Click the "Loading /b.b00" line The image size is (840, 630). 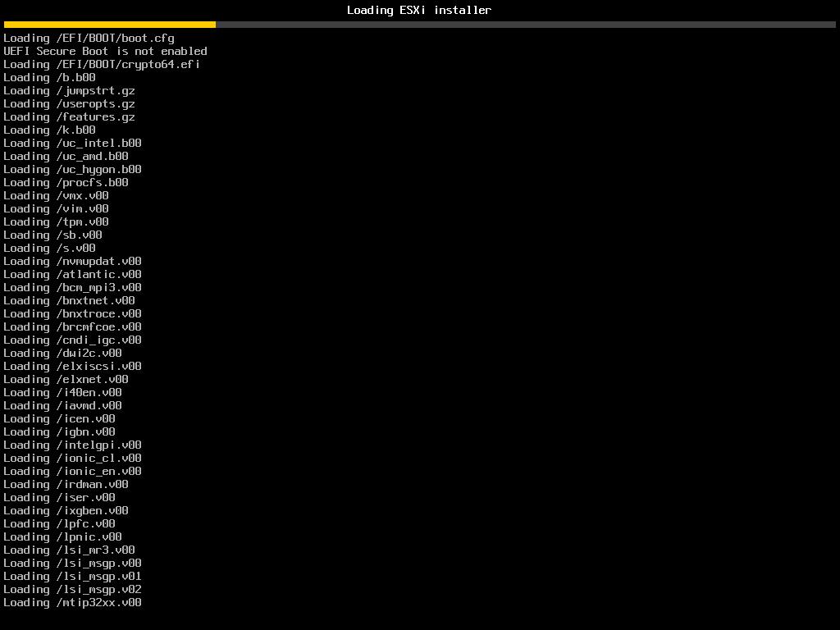tap(49, 77)
